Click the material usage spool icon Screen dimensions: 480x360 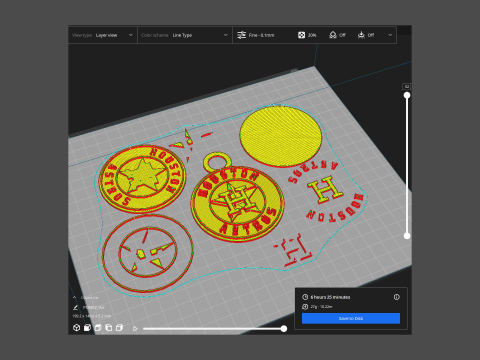(x=305, y=307)
